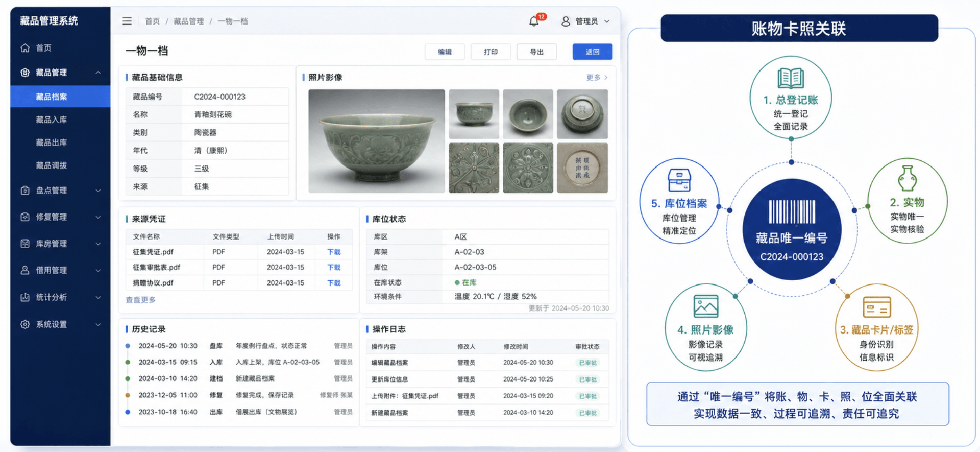
Task: Click the 首页 sidebar item
Action: point(60,47)
